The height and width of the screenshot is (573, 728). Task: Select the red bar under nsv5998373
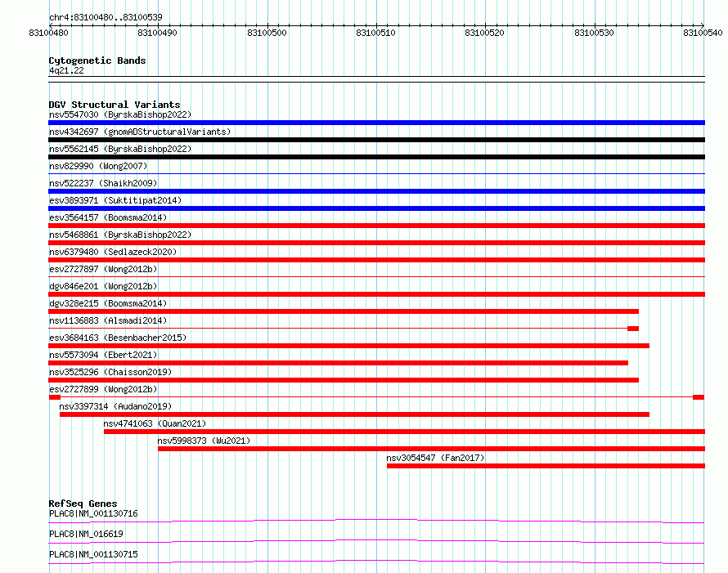[x=431, y=449]
